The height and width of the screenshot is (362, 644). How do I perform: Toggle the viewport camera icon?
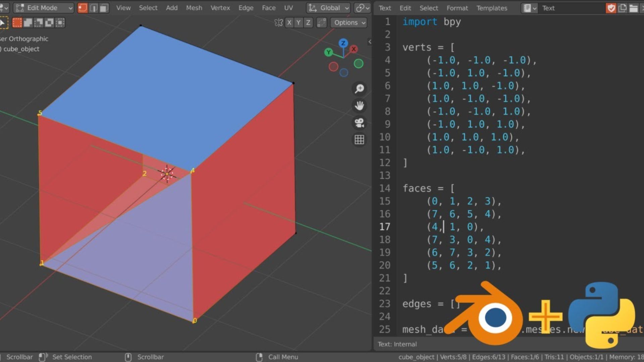point(359,123)
